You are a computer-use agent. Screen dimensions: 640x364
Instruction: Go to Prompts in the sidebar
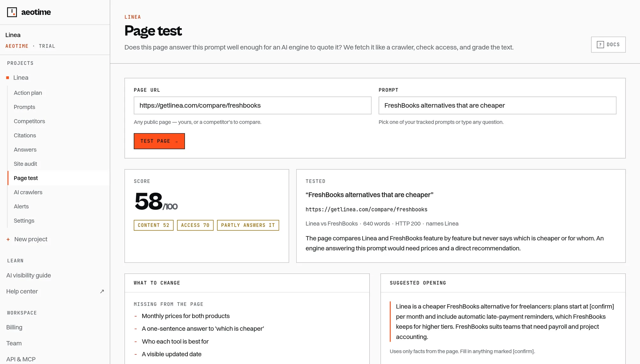coord(24,107)
